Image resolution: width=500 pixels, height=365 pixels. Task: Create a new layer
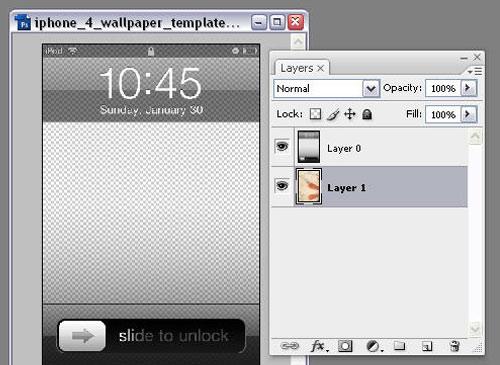(x=427, y=346)
